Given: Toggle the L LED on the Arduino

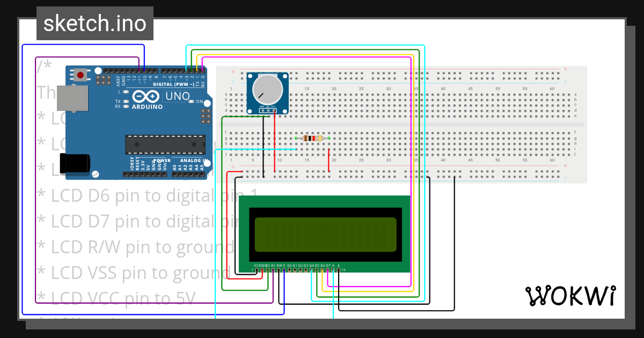Looking at the screenshot, I should (x=125, y=92).
